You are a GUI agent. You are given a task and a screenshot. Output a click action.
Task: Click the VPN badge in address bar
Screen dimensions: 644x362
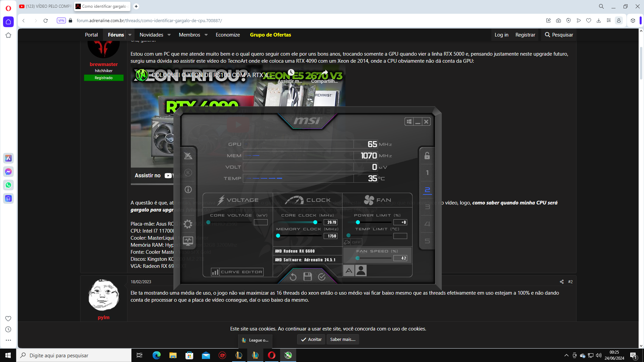click(x=61, y=20)
